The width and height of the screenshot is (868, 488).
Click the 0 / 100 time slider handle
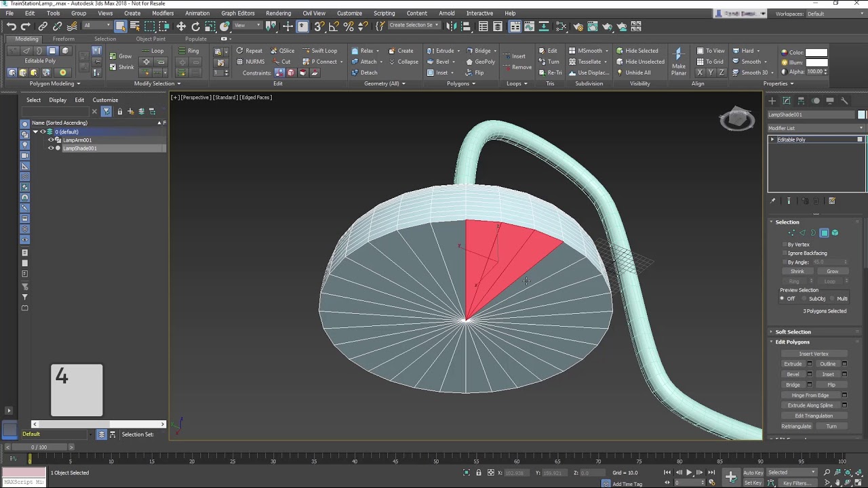[39, 447]
